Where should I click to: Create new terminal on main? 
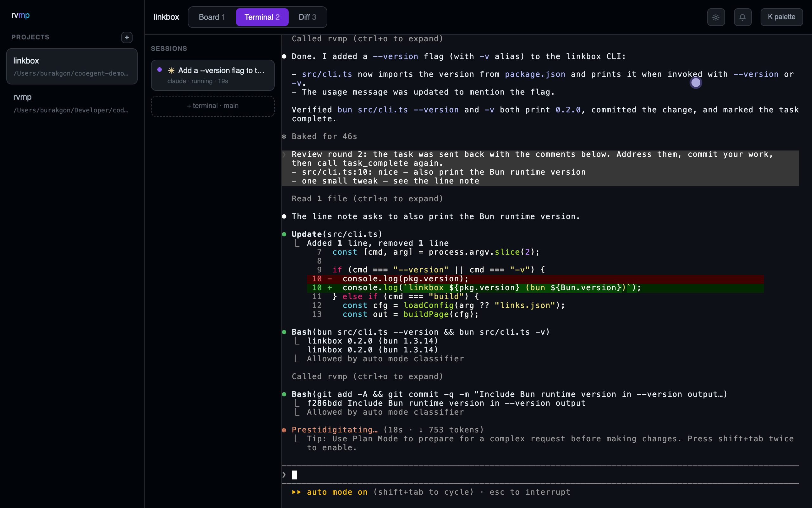click(213, 106)
